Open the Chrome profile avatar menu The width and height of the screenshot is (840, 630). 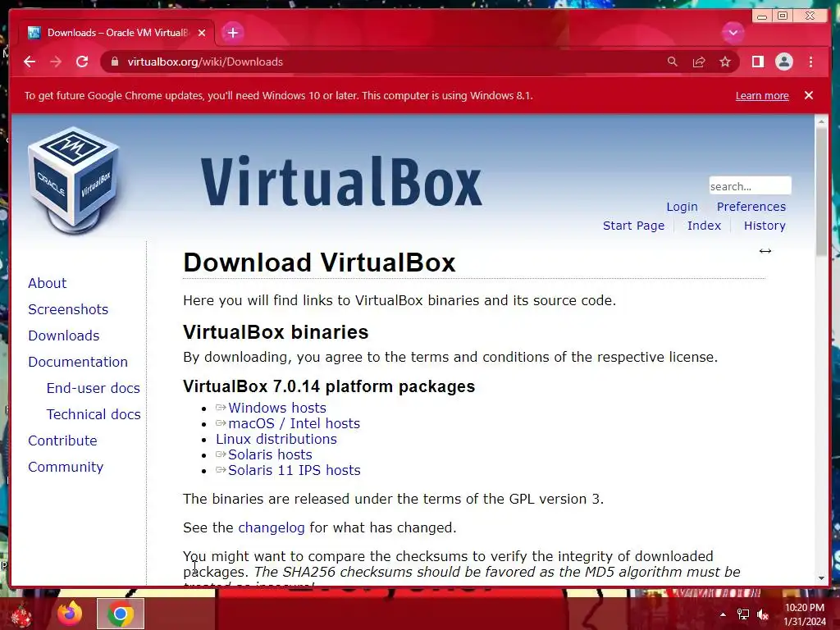[x=783, y=62]
